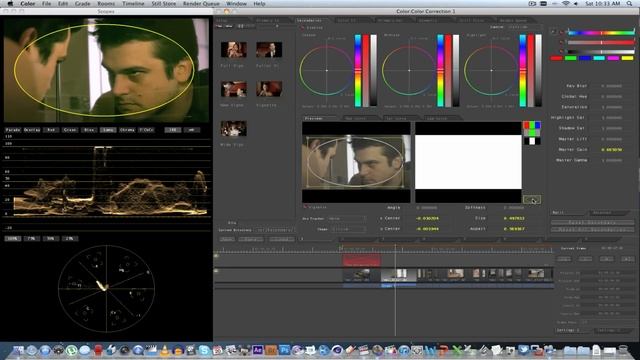Click the Highlight color balance wheel center
Screen dimensions: 640x360
[x=491, y=71]
